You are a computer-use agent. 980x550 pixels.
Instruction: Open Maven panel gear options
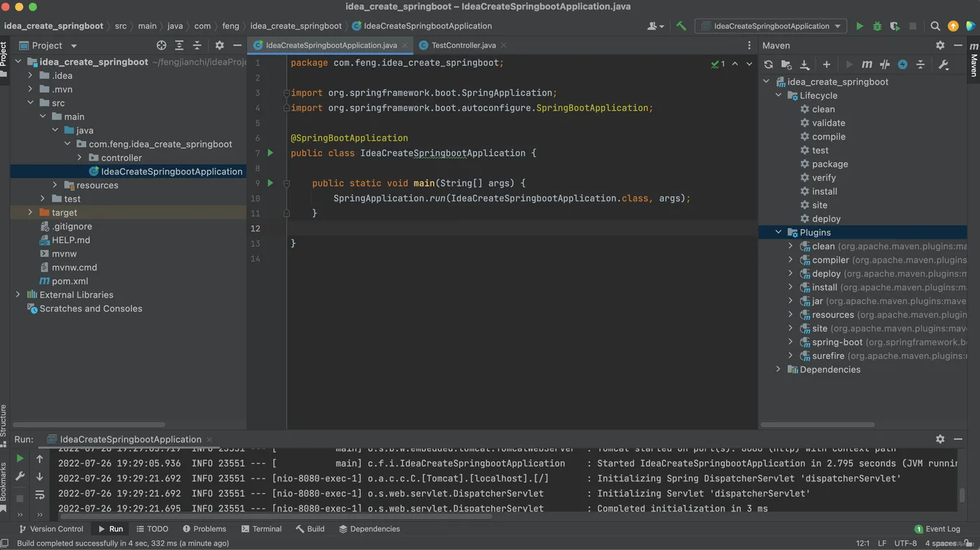click(x=940, y=45)
